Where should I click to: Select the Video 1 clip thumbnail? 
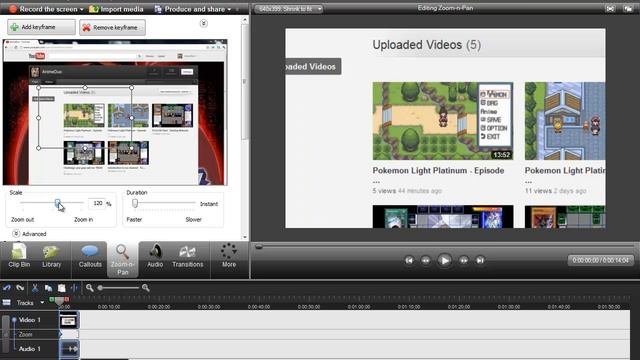click(x=69, y=320)
